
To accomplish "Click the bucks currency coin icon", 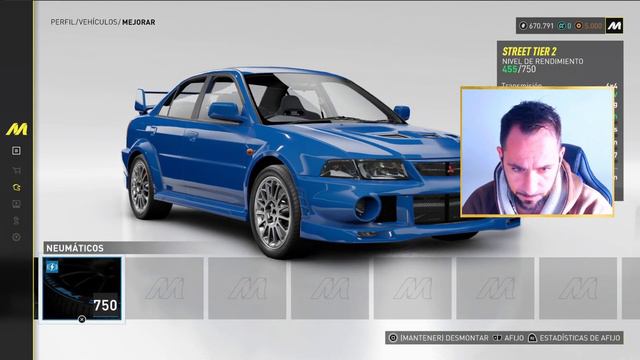I will pos(523,26).
